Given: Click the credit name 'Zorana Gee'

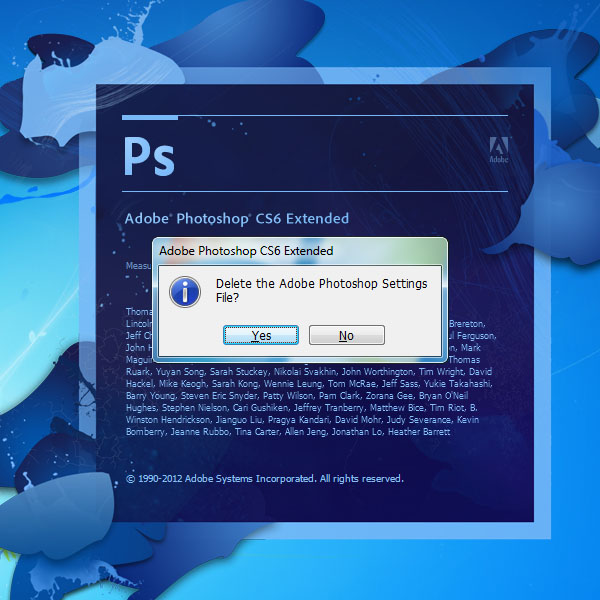Looking at the screenshot, I should pyautogui.click(x=389, y=396).
